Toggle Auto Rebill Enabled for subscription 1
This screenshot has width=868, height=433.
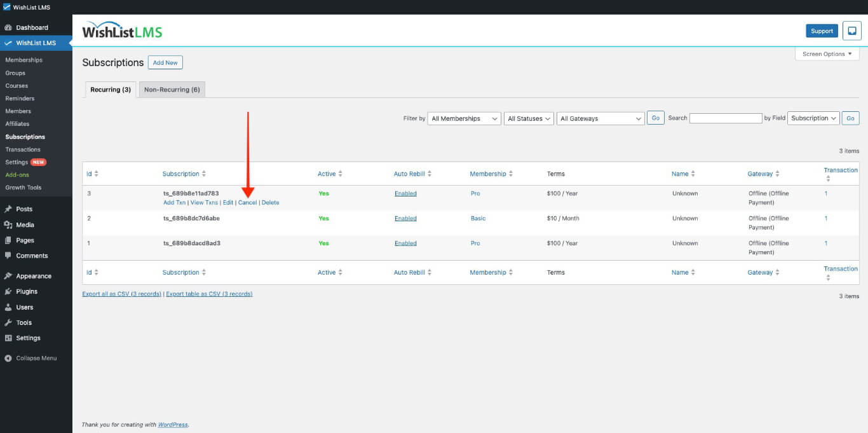click(x=405, y=243)
